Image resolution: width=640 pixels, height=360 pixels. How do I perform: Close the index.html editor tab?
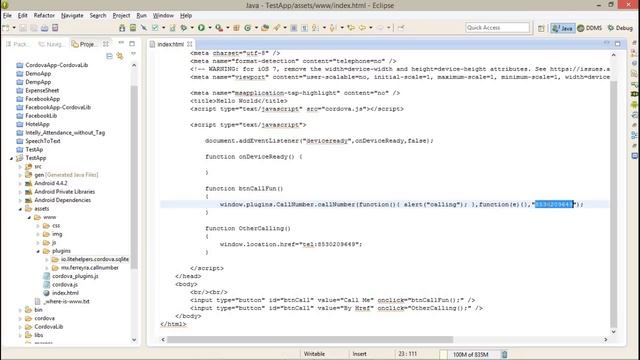(189, 44)
